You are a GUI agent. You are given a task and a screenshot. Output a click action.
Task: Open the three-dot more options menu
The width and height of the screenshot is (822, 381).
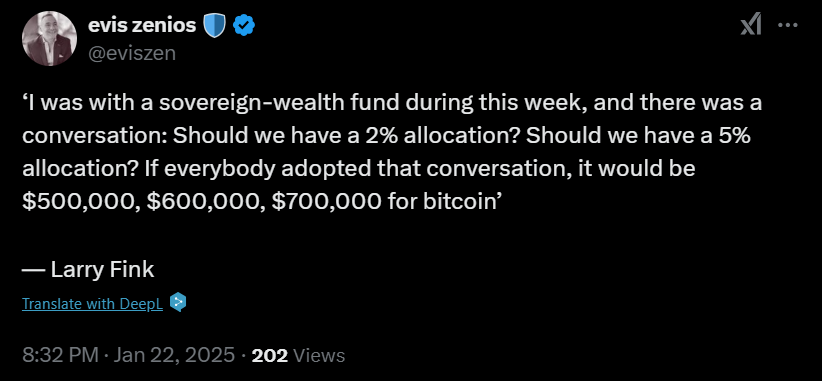coord(788,25)
